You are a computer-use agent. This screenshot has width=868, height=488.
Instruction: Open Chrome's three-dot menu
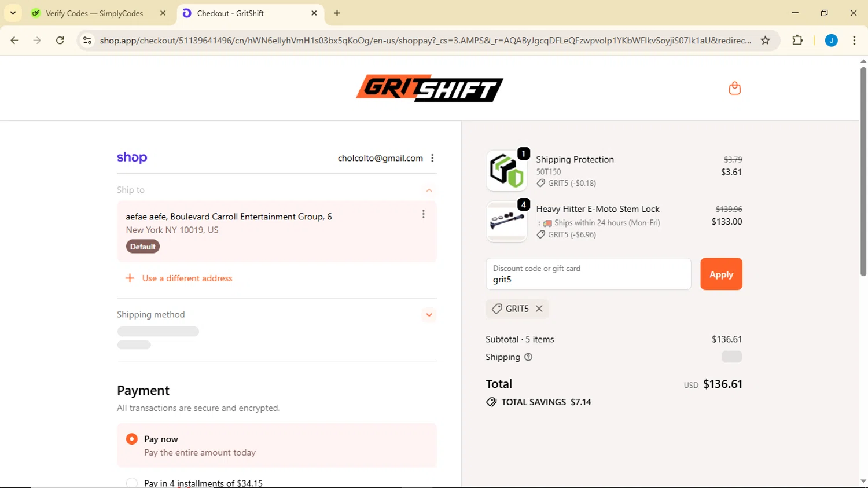(854, 41)
